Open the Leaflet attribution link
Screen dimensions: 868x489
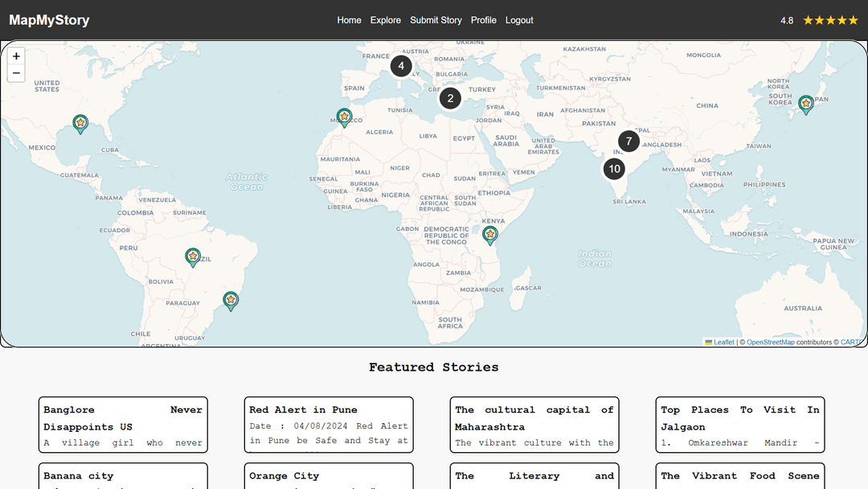click(x=719, y=343)
